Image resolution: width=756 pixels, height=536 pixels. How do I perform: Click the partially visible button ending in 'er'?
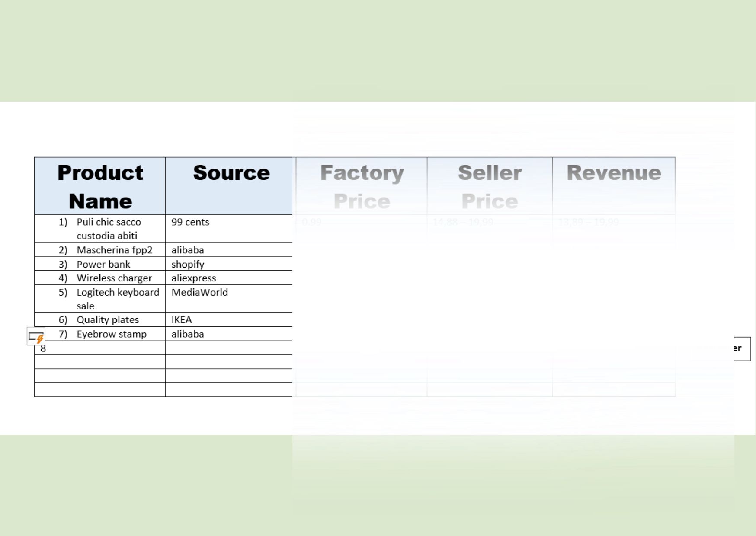(742, 348)
